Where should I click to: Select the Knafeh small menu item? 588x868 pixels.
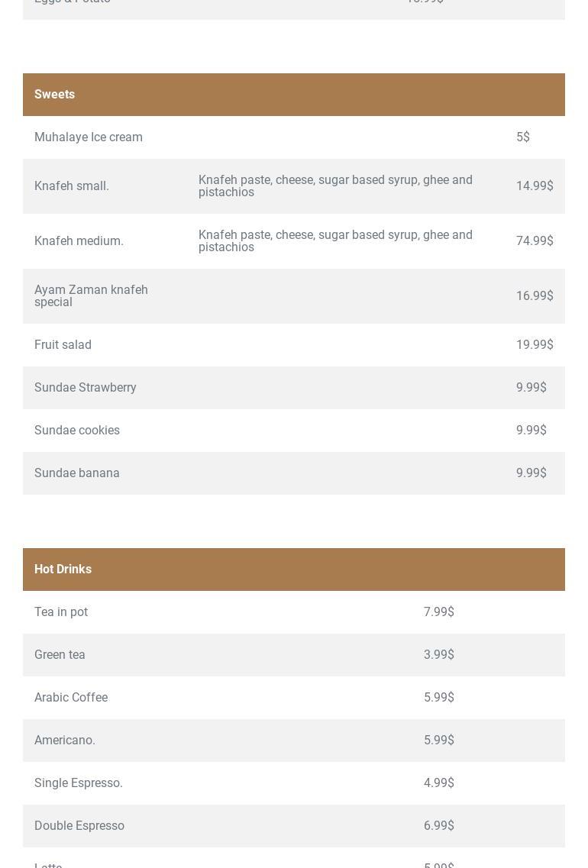pyautogui.click(x=72, y=186)
